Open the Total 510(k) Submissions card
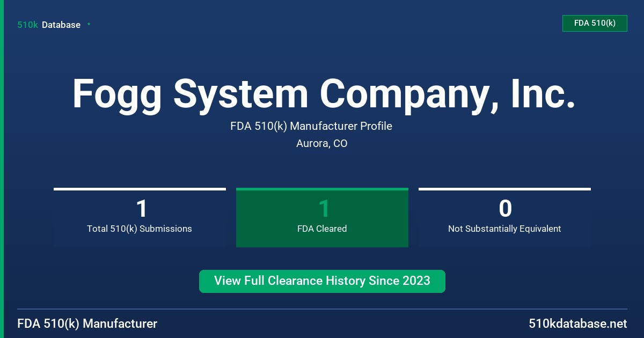Viewport: 644px width, 338px height. click(x=140, y=218)
